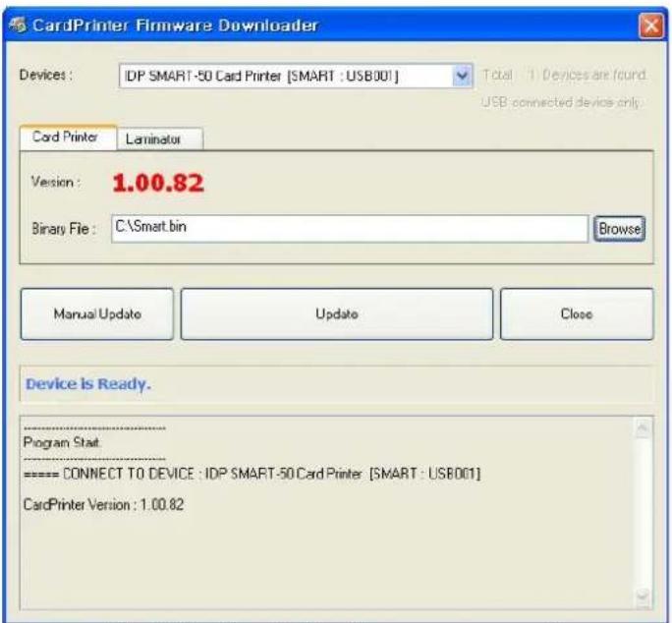The width and height of the screenshot is (672, 623).
Task: Click the 'Devices :' label
Action: [46, 75]
